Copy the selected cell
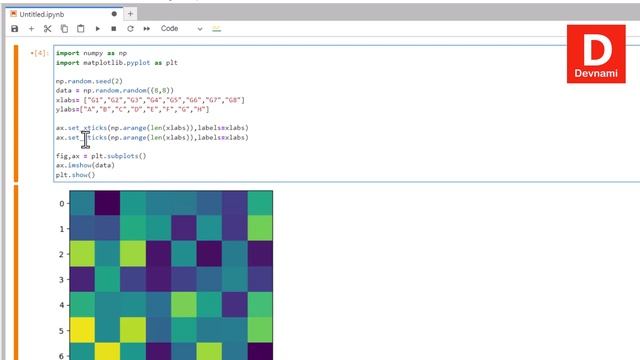 [64, 29]
